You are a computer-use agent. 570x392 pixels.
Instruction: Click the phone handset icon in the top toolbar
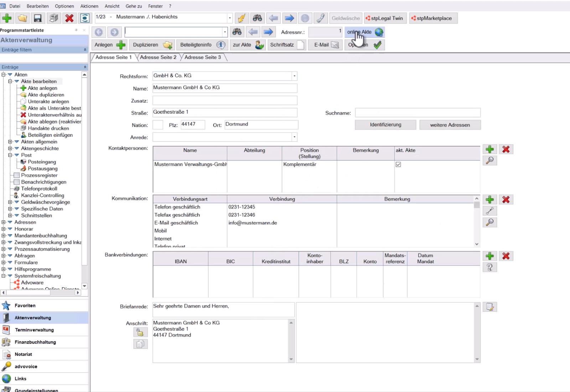(321, 18)
